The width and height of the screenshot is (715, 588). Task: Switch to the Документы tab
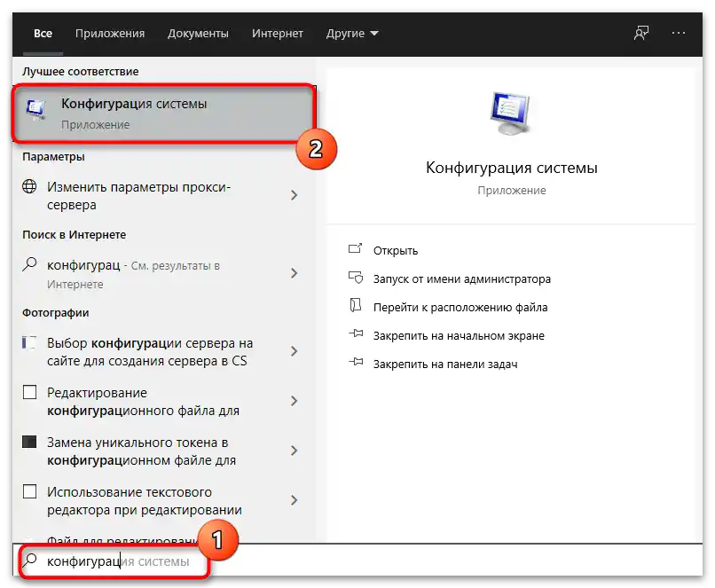coord(198,34)
